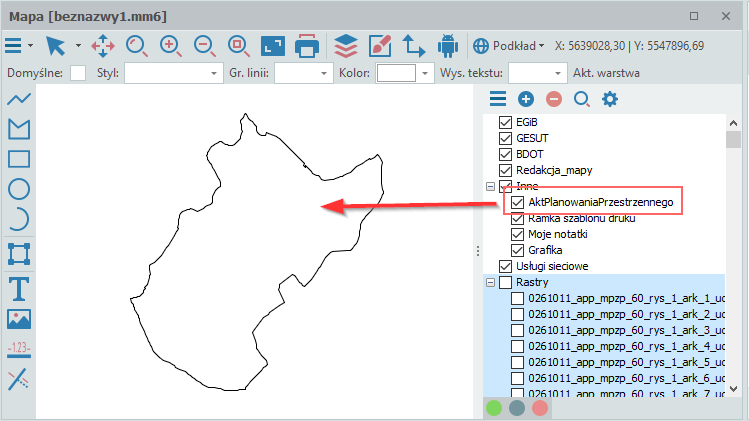
Task: Enable the Rastry group checkbox
Action: [505, 283]
